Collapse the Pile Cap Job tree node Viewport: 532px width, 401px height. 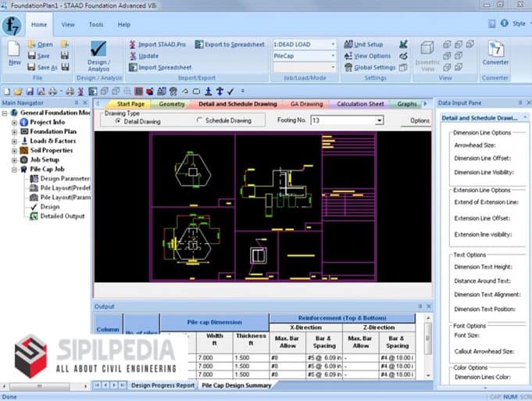(14, 169)
